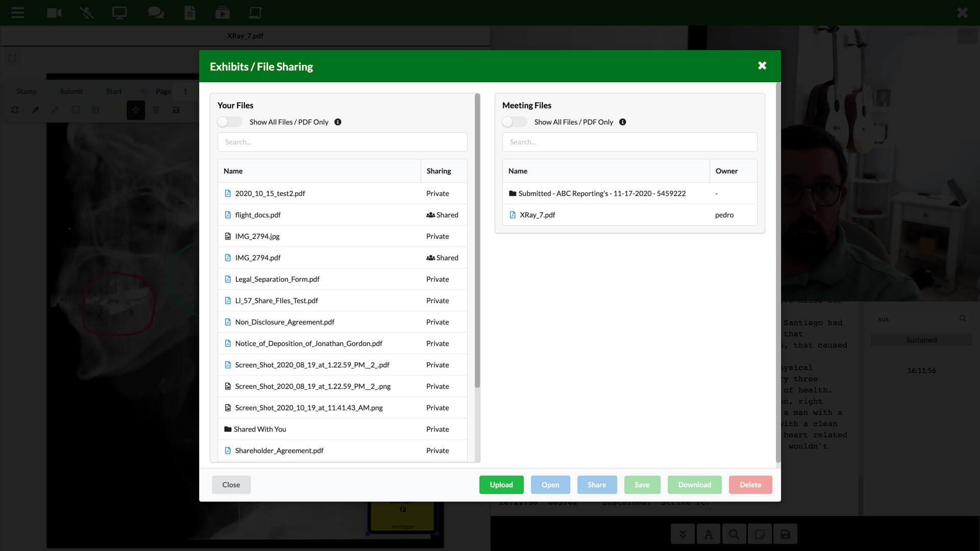Click the refresh icon in exhibit toolbar
The image size is (980, 551).
coord(15,110)
